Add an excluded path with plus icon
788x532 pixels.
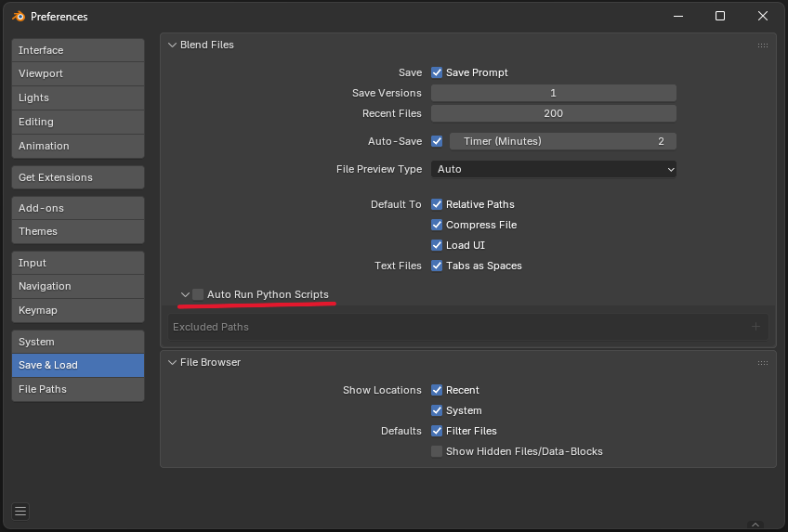pos(755,327)
